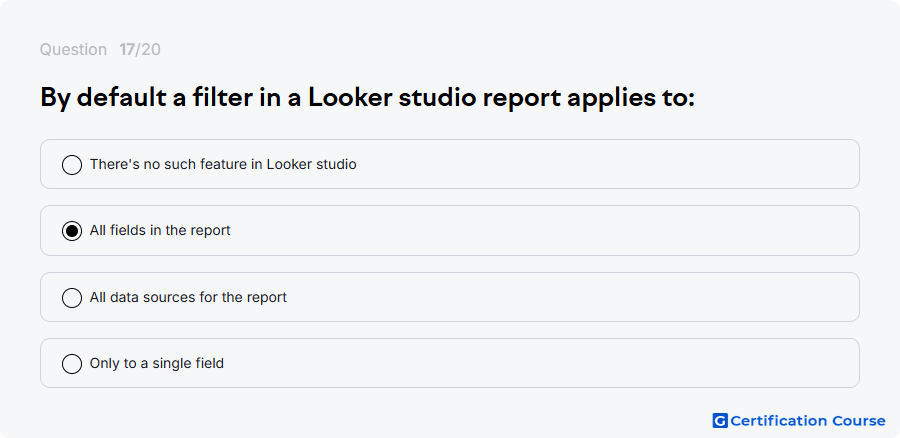Click the word "Course" in the footer branding

coord(859,421)
